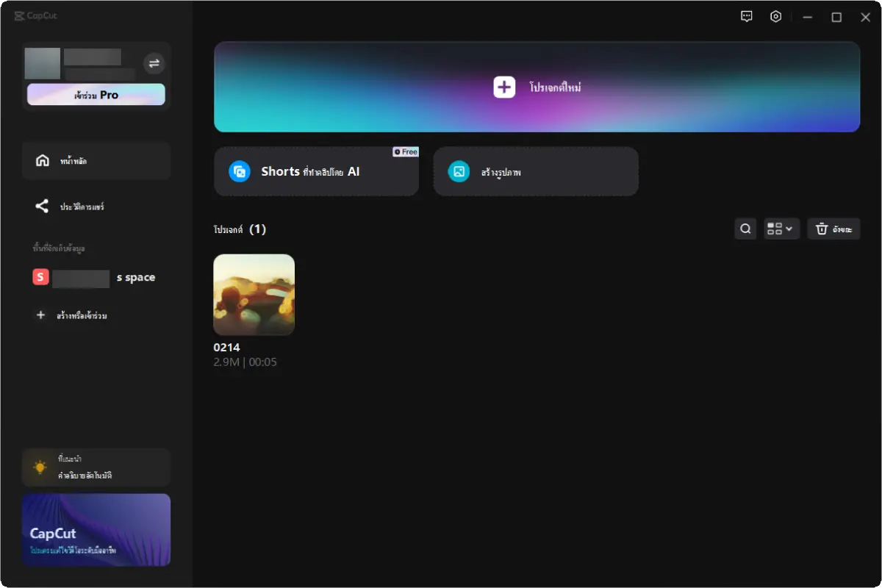Click the projects (1) heading
The image size is (882, 588).
(240, 229)
